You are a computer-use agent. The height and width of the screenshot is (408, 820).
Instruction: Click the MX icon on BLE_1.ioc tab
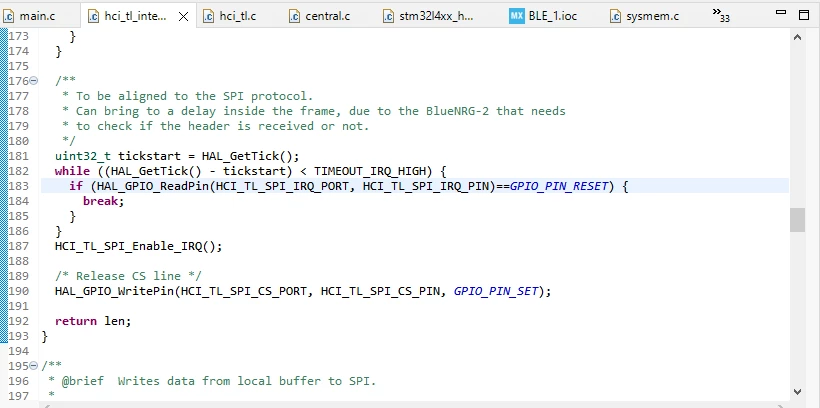(516, 16)
